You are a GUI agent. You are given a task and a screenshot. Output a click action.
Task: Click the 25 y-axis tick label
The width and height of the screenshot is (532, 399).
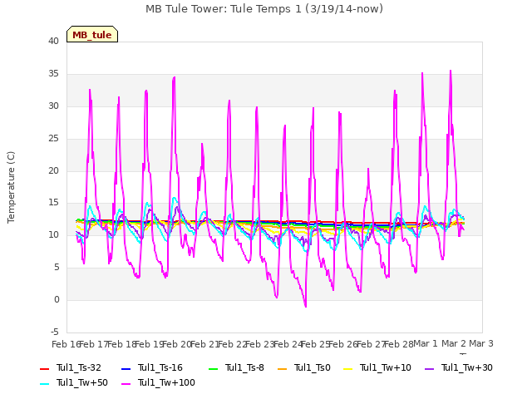(53, 139)
